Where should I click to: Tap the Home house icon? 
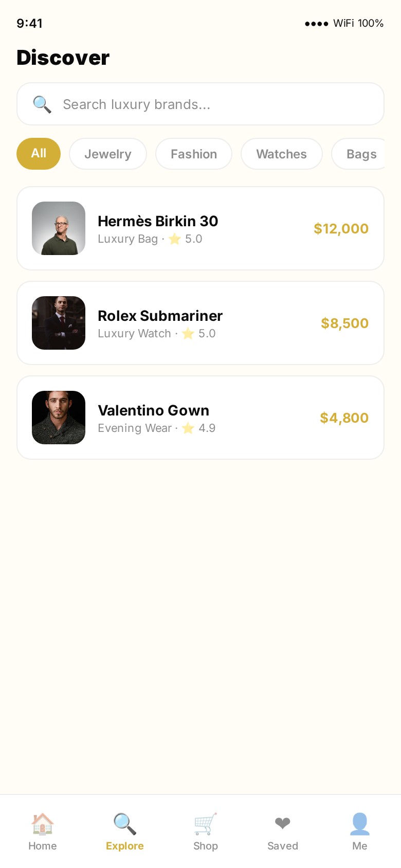pos(42,824)
